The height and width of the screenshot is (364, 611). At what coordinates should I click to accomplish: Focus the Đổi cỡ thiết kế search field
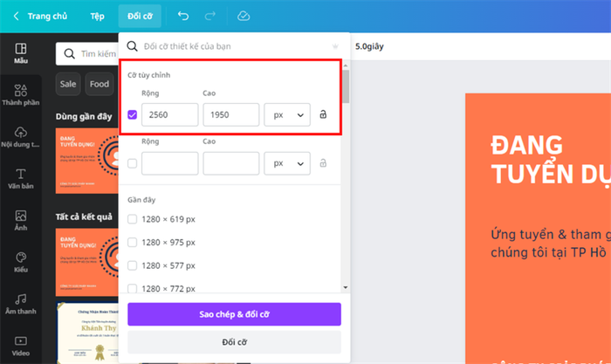point(234,46)
